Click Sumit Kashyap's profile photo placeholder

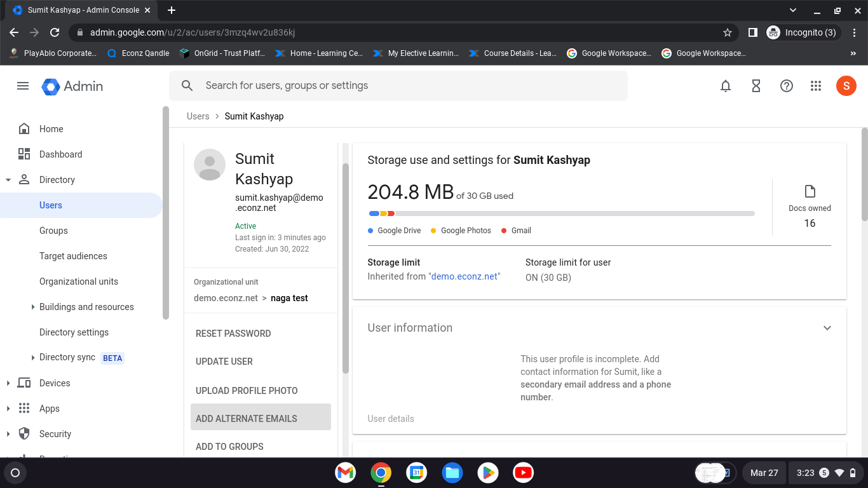210,165
